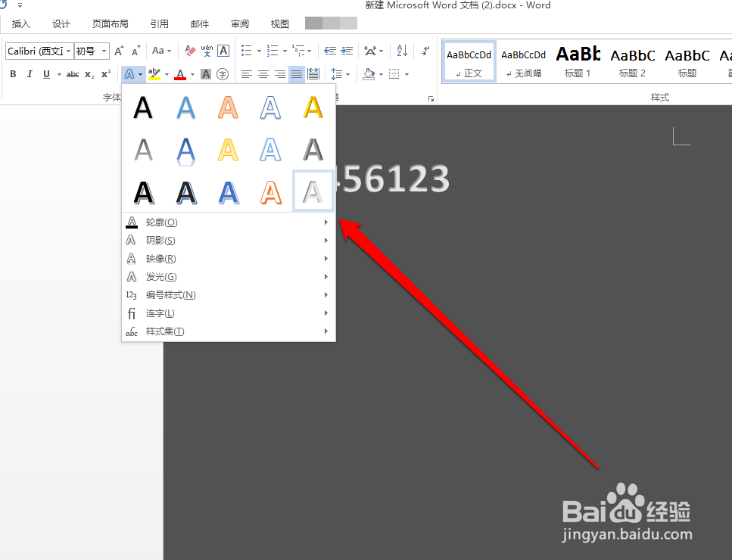
Task: Click the sort A-Z icon
Action: [x=402, y=51]
